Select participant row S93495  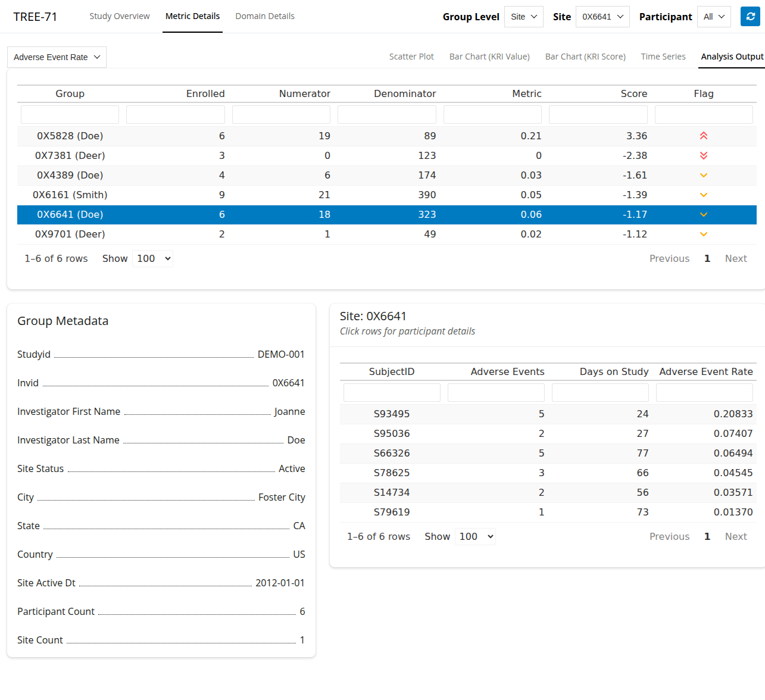coord(391,414)
